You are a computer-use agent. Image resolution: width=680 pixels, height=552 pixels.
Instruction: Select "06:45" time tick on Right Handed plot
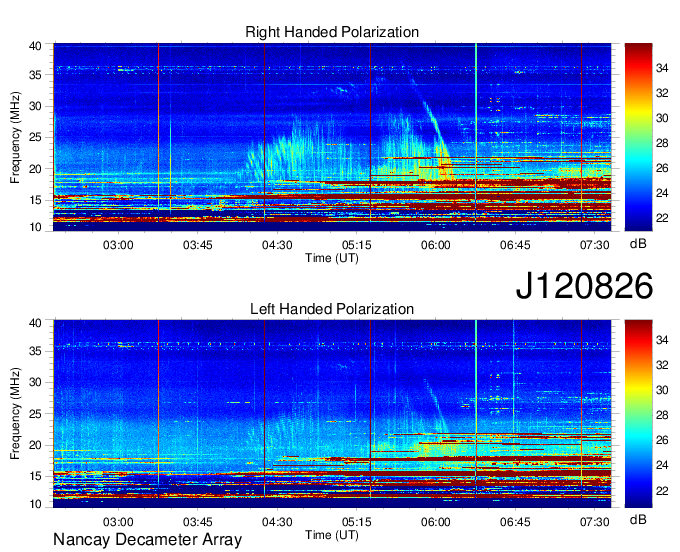tap(515, 245)
